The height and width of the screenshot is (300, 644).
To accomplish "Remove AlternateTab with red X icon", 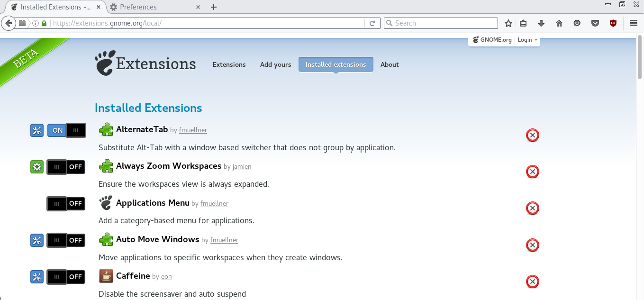I will (533, 135).
